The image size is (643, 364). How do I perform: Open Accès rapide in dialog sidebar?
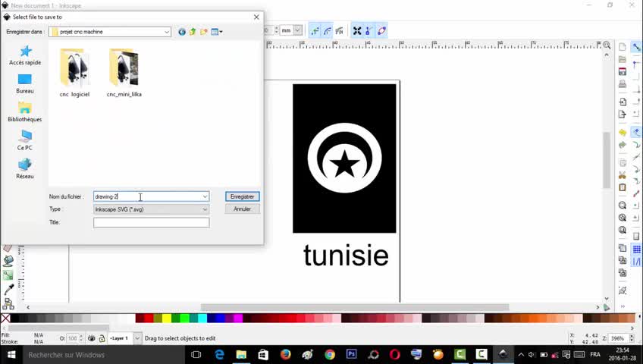(25, 55)
